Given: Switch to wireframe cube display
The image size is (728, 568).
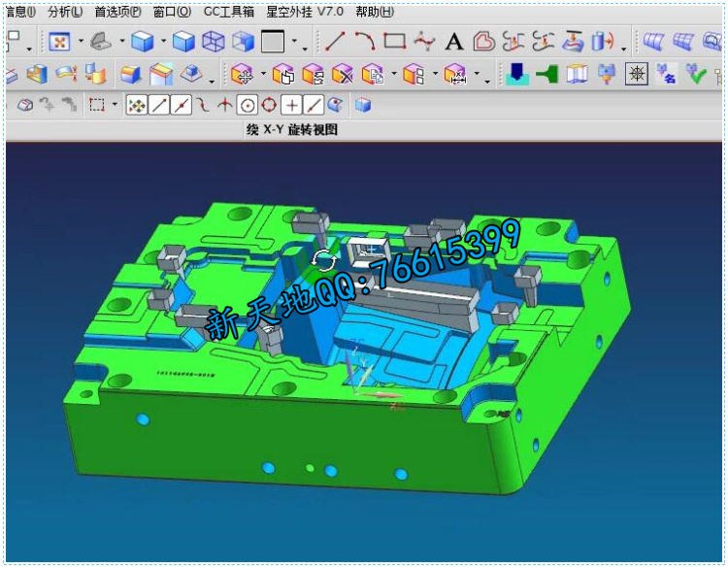Looking at the screenshot, I should (x=214, y=42).
